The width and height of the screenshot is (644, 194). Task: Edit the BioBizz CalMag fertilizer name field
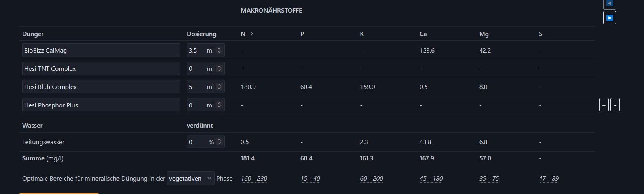coord(101,50)
